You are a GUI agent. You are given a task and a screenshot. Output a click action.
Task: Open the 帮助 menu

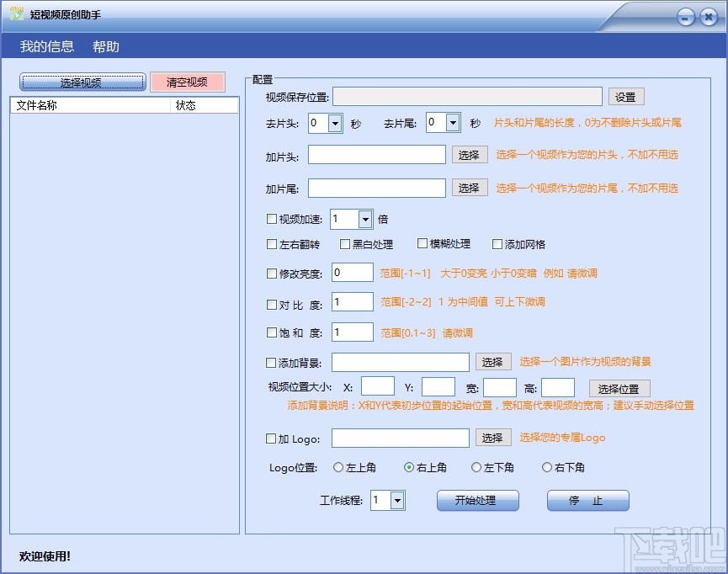pos(105,47)
